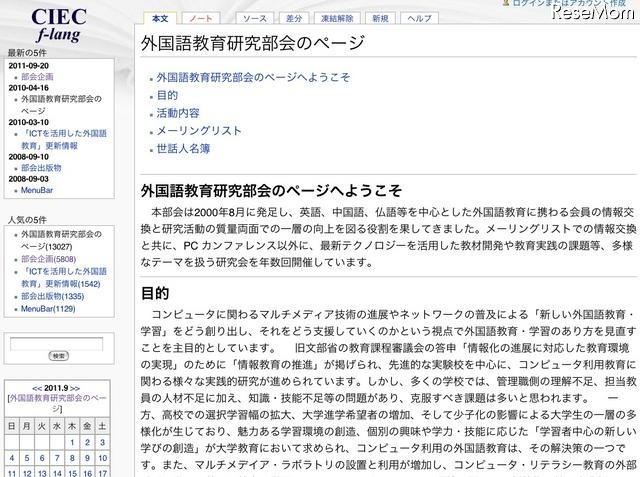Click the 最新の5件 sidebar heading
Image resolution: width=640 pixels, height=477 pixels.
(27, 53)
